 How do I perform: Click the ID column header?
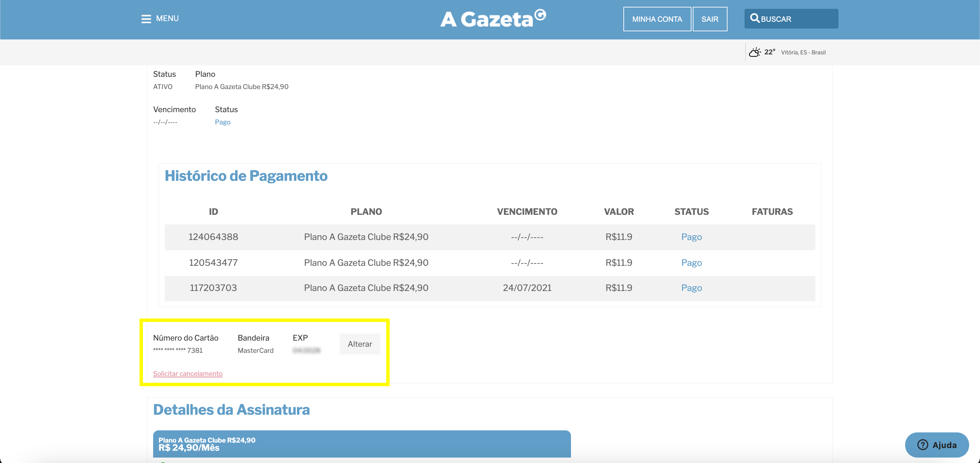(213, 212)
